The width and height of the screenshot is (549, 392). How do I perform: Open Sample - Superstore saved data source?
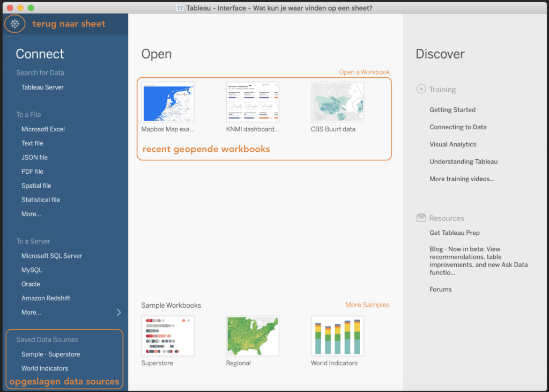(50, 354)
